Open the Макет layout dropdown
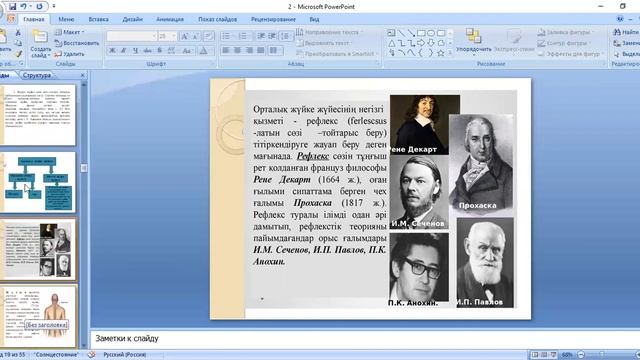The image size is (640, 360). [69, 32]
